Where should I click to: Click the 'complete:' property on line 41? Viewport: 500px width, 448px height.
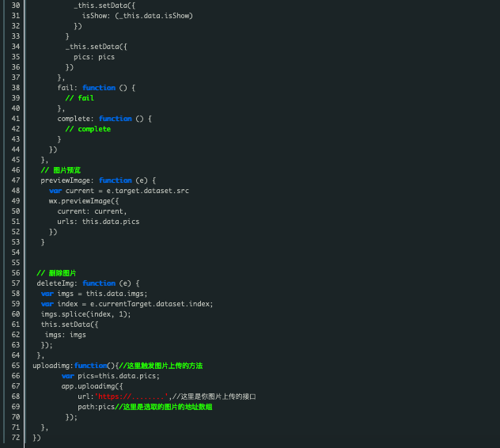pos(76,119)
